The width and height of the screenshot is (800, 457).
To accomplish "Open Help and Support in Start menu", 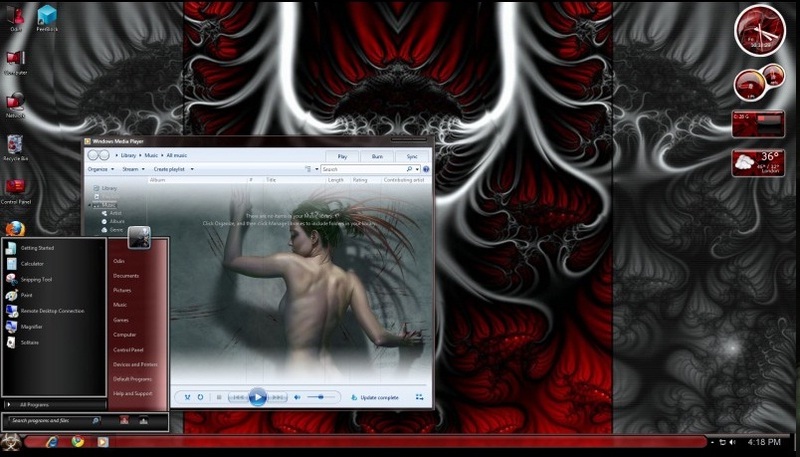I will coord(133,393).
